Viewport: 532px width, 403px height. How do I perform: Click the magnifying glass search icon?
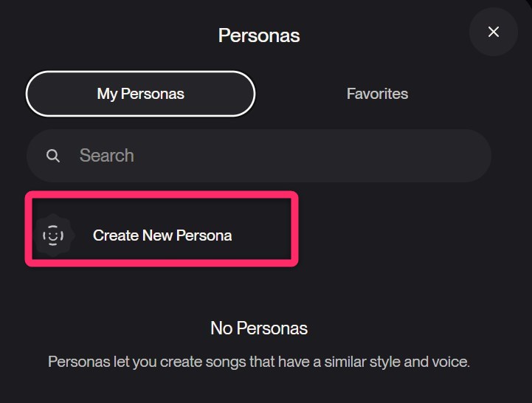click(x=53, y=156)
